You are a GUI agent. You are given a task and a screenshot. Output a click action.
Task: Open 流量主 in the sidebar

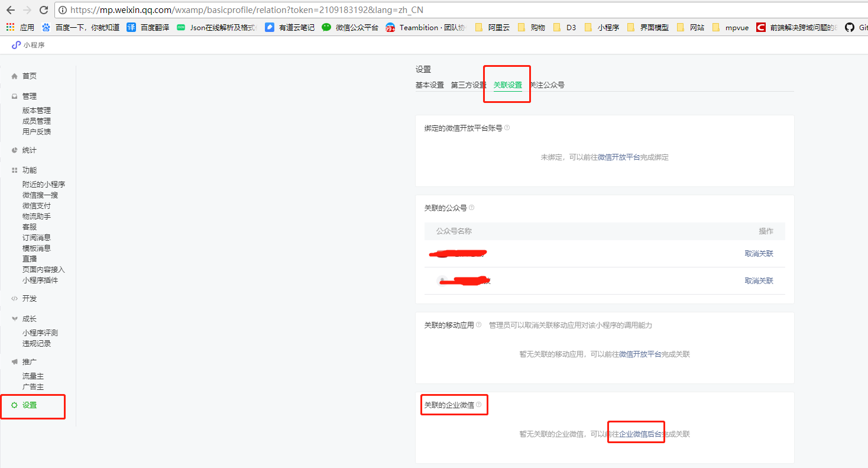click(x=33, y=376)
